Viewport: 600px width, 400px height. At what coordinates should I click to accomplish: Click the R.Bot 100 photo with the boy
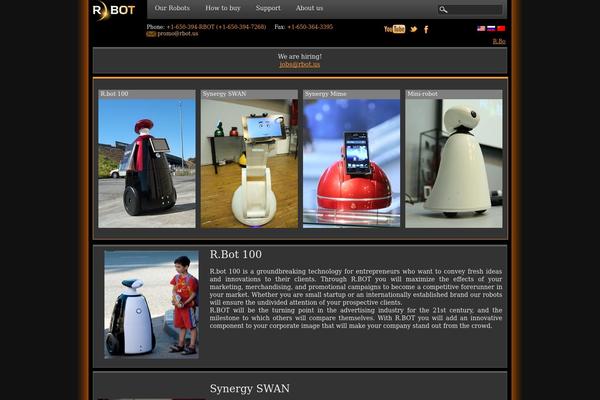[152, 305]
